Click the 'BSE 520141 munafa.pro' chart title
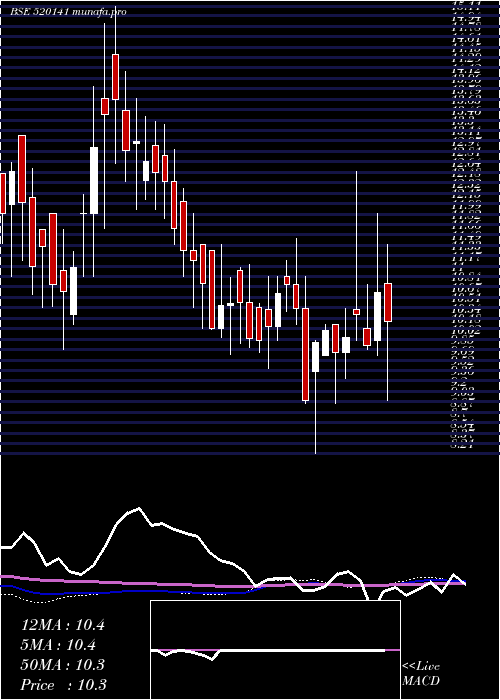500x700 pixels. click(68, 12)
